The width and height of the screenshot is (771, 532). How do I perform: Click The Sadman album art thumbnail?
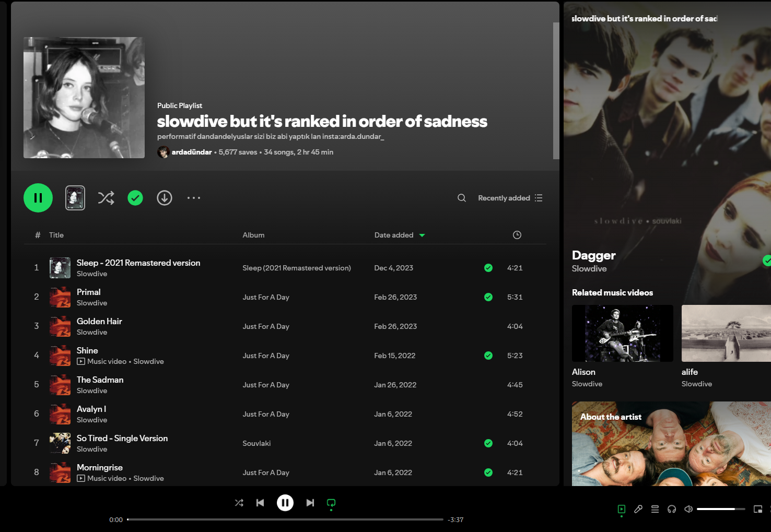click(x=60, y=385)
